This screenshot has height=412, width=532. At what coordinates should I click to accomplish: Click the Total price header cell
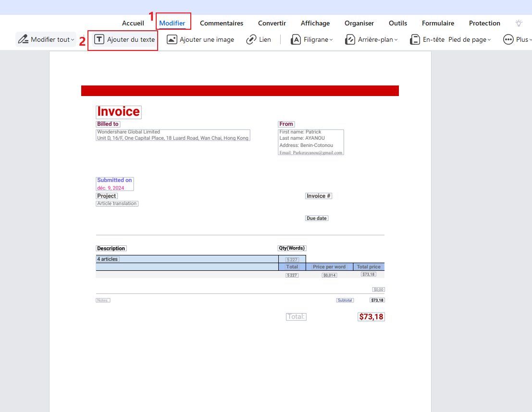369,267
